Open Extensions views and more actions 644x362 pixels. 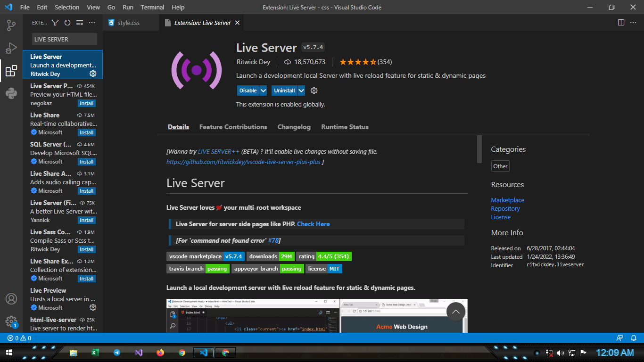(x=92, y=23)
